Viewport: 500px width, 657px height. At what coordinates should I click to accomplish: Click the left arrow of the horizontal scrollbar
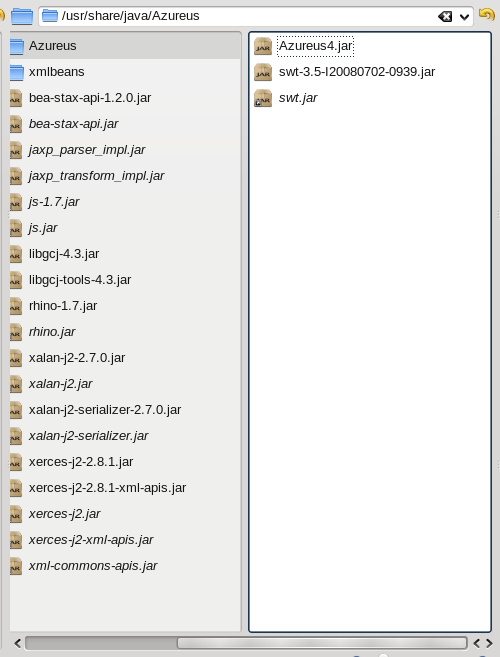[17, 643]
